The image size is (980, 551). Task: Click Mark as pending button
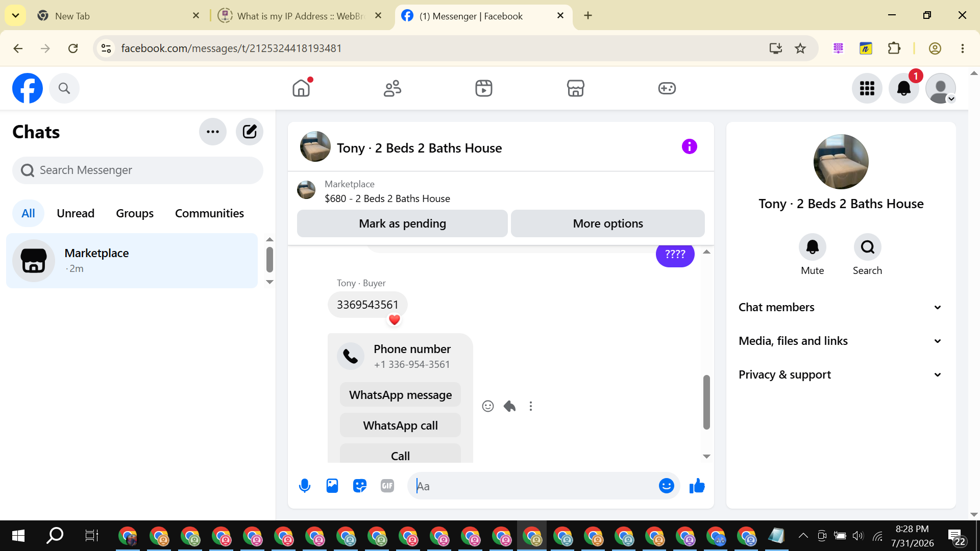click(x=402, y=223)
